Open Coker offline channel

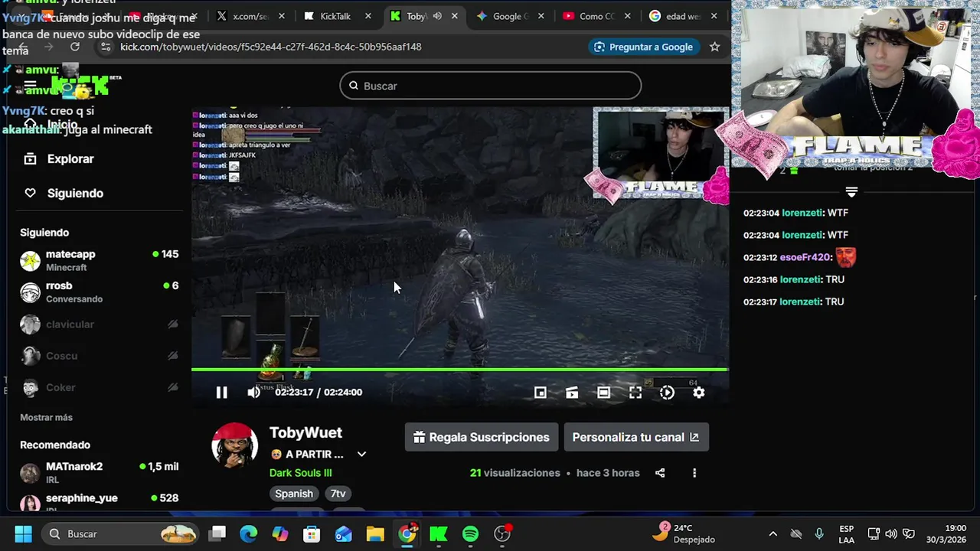click(x=100, y=388)
